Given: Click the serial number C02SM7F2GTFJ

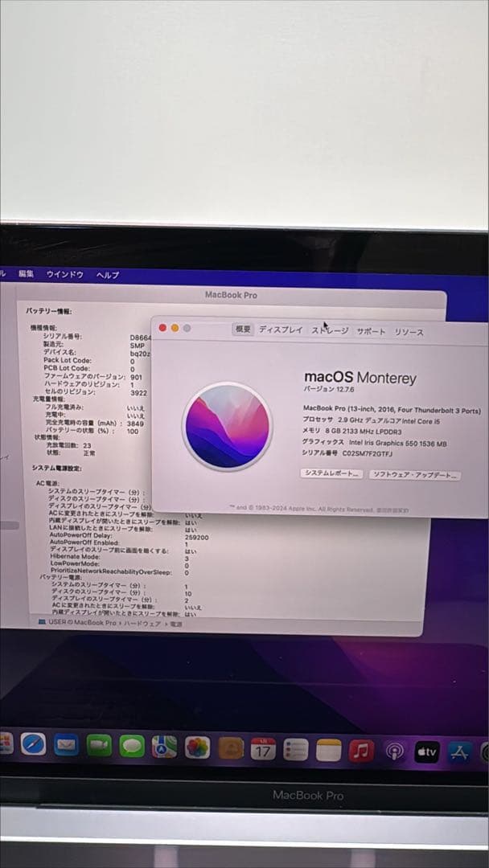Looking at the screenshot, I should click(x=368, y=452).
